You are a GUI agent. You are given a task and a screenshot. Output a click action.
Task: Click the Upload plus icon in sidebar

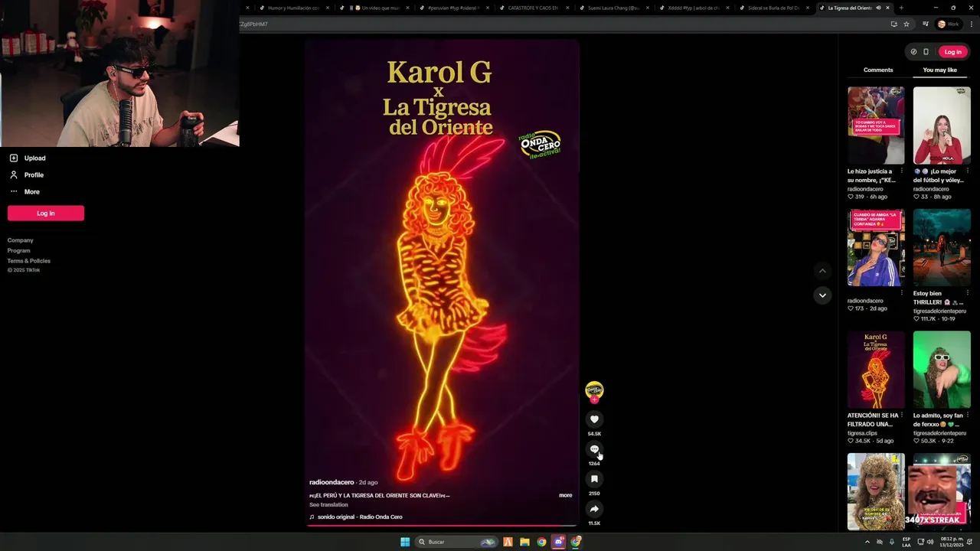tap(14, 158)
